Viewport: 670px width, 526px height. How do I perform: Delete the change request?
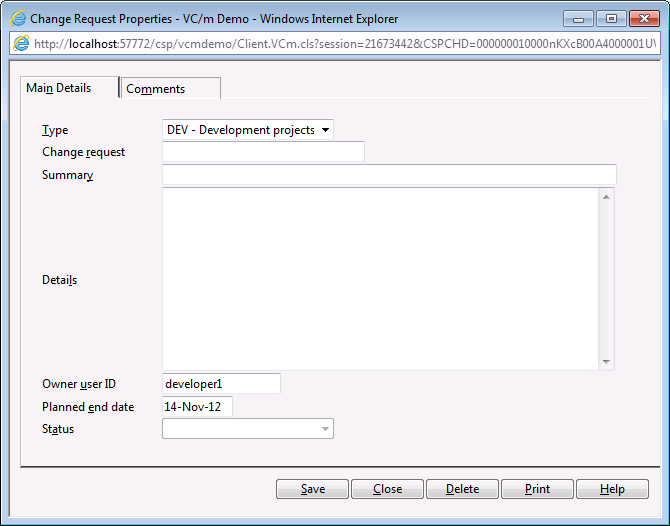pyautogui.click(x=462, y=489)
